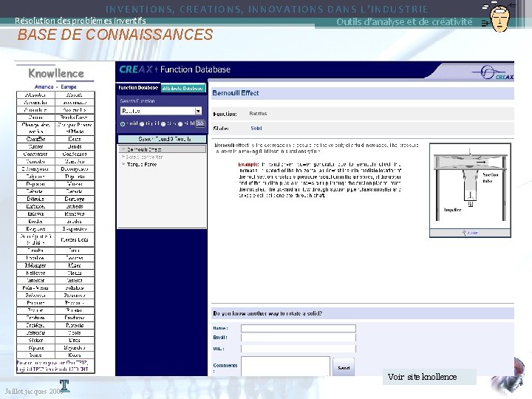532x399 pixels.
Task: Click the Comments text area
Action: [285, 366]
